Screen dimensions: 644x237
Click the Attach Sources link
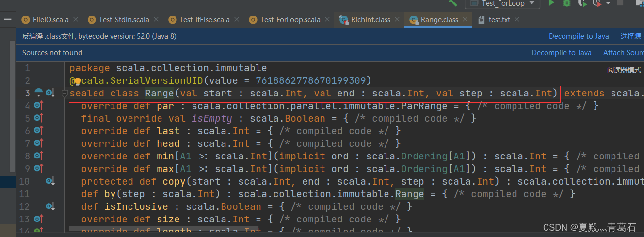pos(624,53)
